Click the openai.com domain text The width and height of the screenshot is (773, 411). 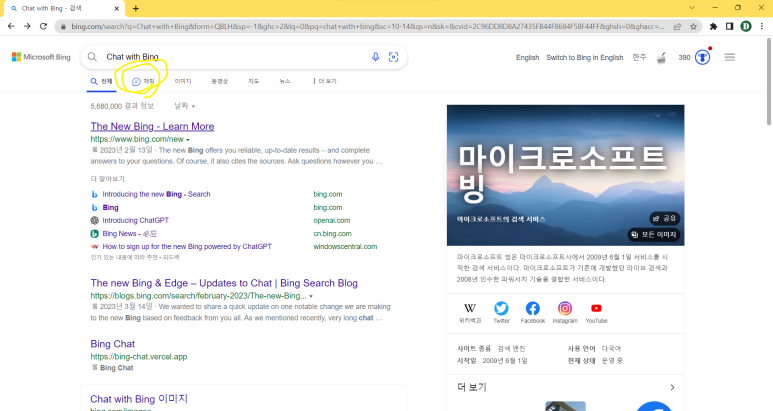(x=332, y=220)
